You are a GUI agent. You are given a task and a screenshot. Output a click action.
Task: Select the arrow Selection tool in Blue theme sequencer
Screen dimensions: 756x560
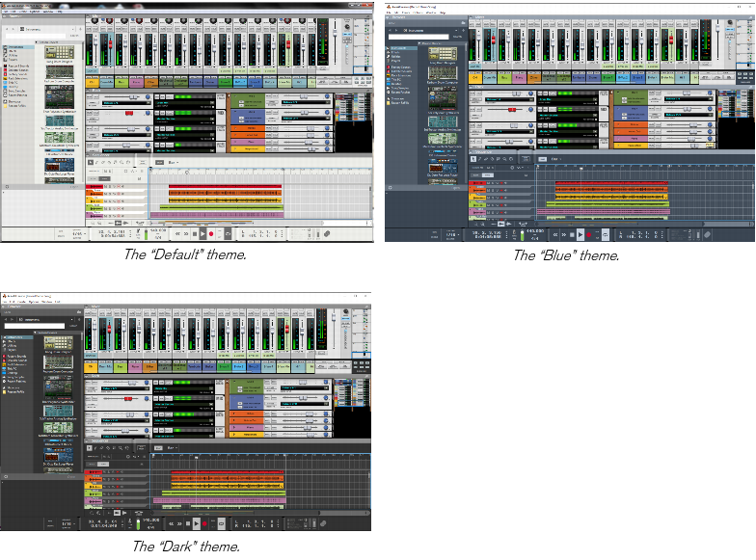(474, 158)
